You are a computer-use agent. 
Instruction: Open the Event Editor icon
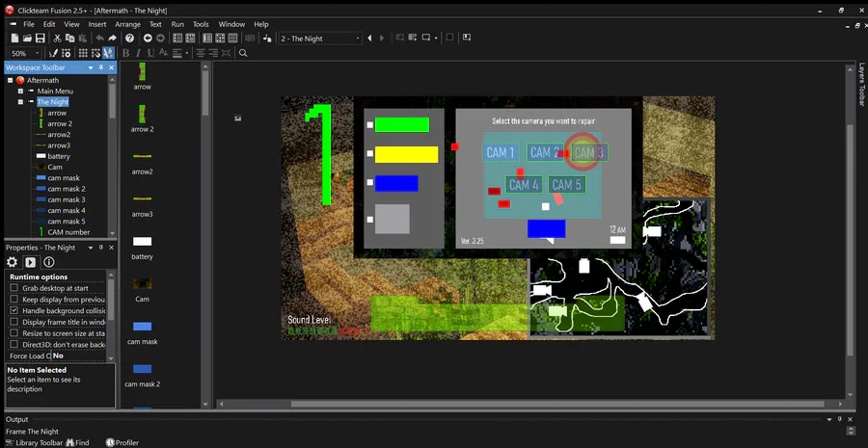click(x=207, y=39)
